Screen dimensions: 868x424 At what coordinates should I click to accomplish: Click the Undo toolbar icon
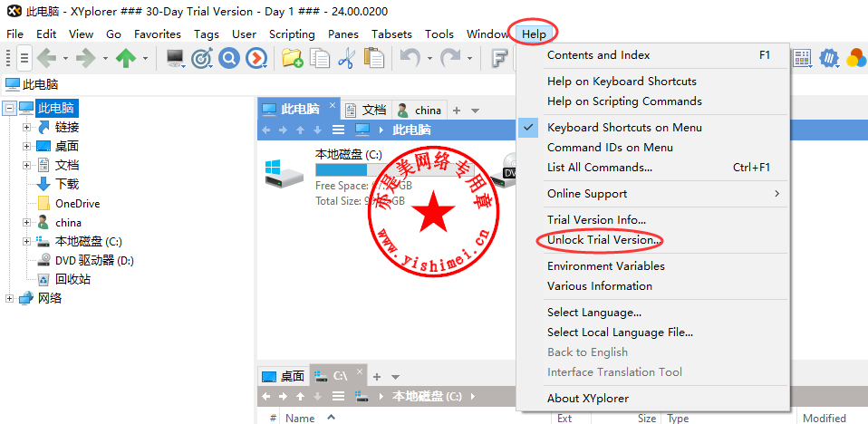410,59
